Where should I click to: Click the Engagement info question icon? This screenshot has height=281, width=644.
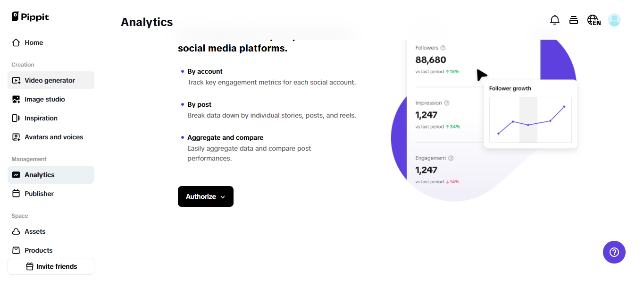pyautogui.click(x=451, y=158)
